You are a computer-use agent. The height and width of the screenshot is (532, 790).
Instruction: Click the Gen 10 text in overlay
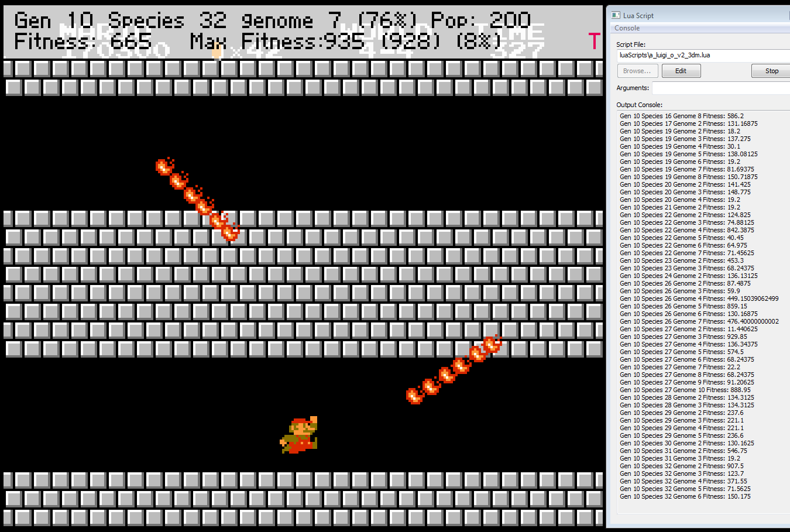[x=54, y=20]
